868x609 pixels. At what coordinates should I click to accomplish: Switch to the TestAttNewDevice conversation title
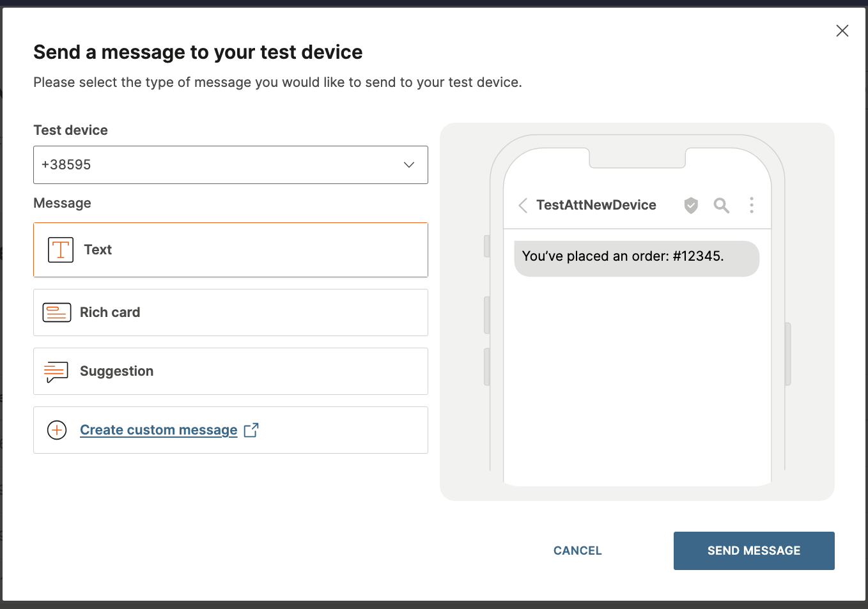(596, 205)
